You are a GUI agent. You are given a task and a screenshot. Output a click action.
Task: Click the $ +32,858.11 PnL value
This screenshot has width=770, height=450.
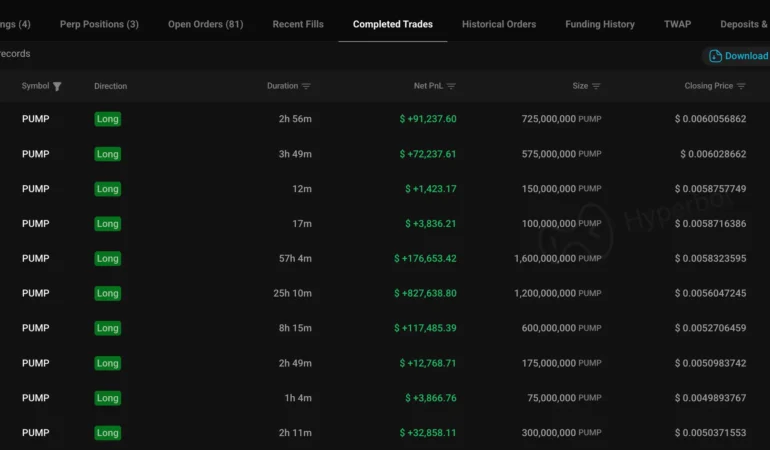428,433
